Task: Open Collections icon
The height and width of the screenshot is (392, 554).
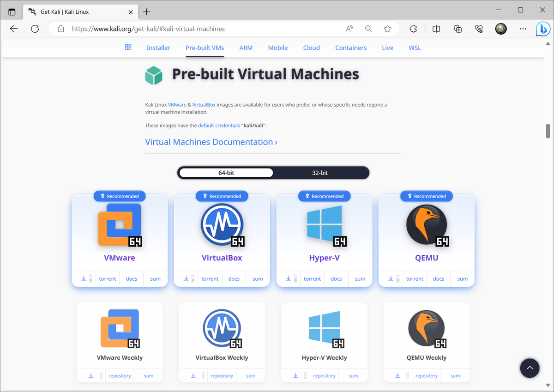Action: point(458,29)
